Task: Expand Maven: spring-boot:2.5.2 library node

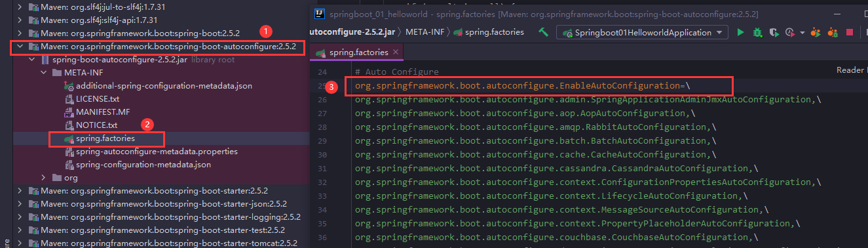Action: click(x=20, y=33)
